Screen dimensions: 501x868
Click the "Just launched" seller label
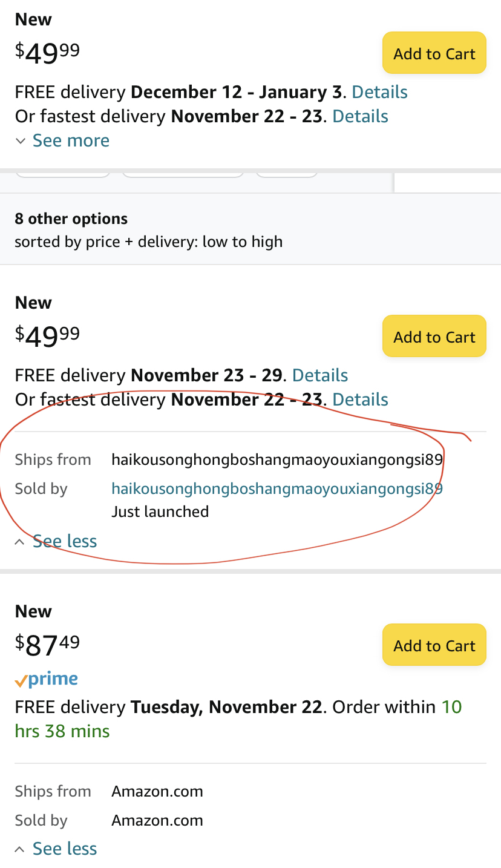click(x=160, y=511)
